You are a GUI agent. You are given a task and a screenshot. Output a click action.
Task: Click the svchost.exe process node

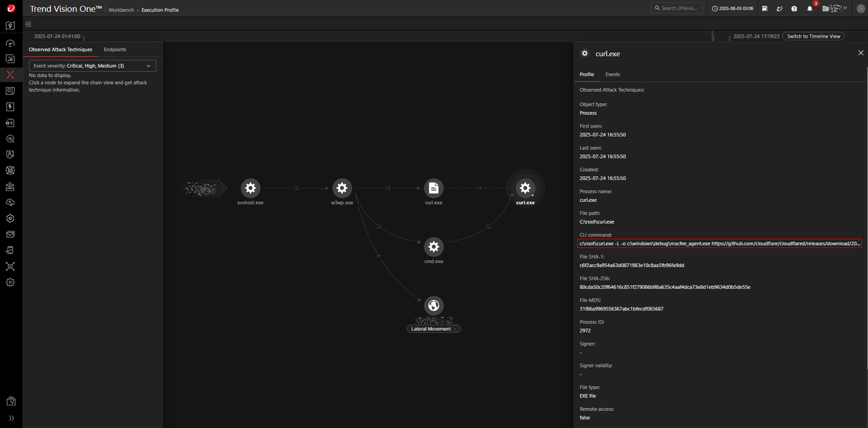pyautogui.click(x=250, y=188)
